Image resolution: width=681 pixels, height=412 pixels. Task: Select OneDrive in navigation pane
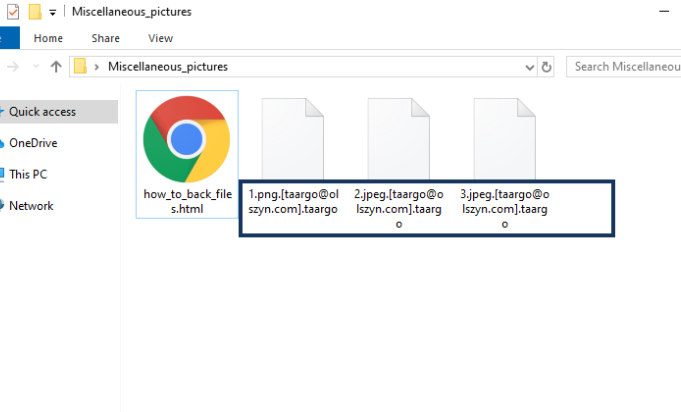(33, 143)
